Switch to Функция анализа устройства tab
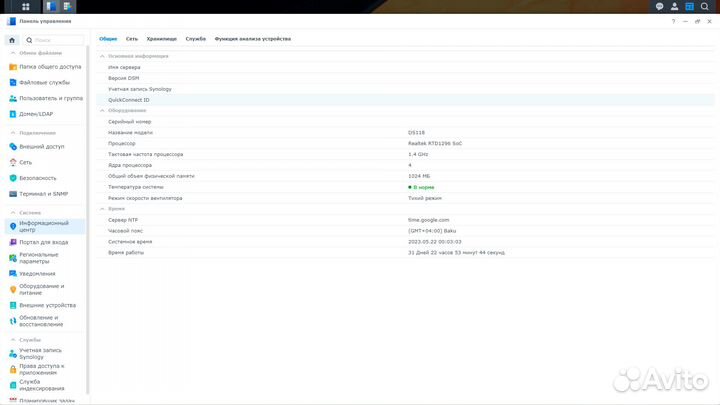720x405 pixels. (x=253, y=39)
